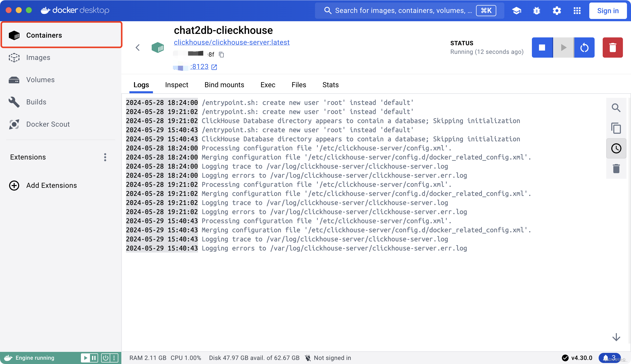The image size is (631, 364).
Task: Click the Docker Desktop logo
Action: click(x=75, y=10)
